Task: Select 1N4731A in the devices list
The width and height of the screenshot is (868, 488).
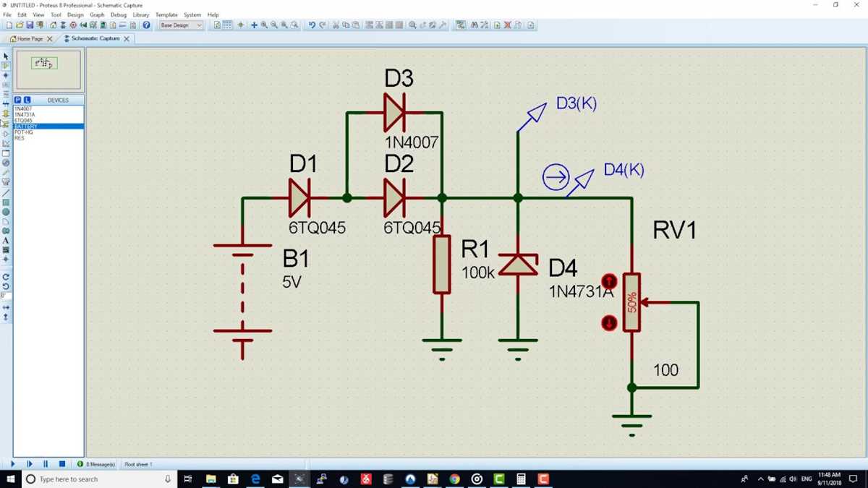Action: tap(48, 114)
